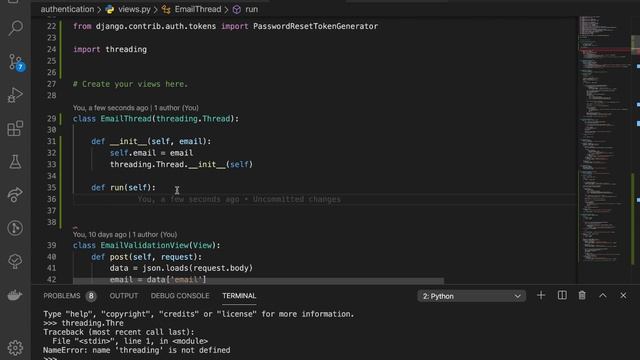Open the Extensions view
Screen dimensions: 640x360
(16, 129)
